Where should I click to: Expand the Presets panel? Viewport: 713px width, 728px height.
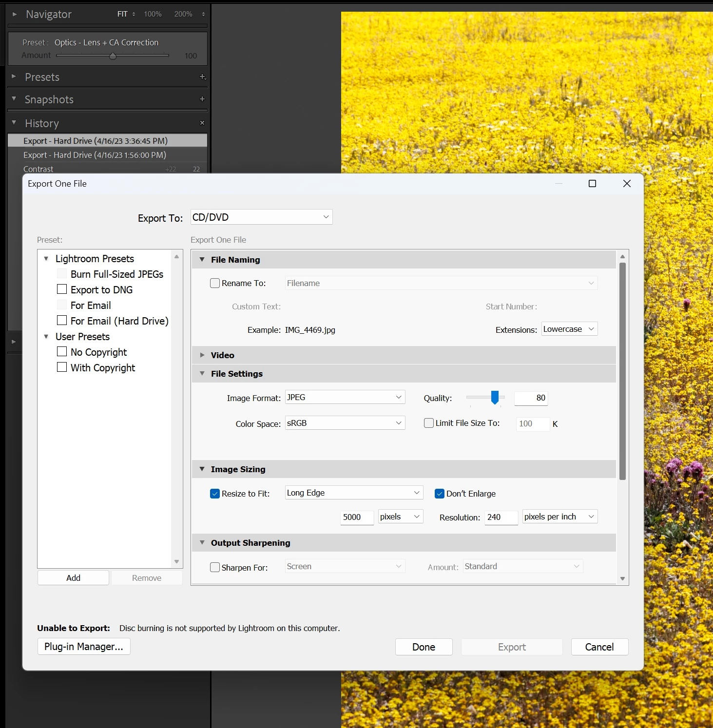pos(14,77)
